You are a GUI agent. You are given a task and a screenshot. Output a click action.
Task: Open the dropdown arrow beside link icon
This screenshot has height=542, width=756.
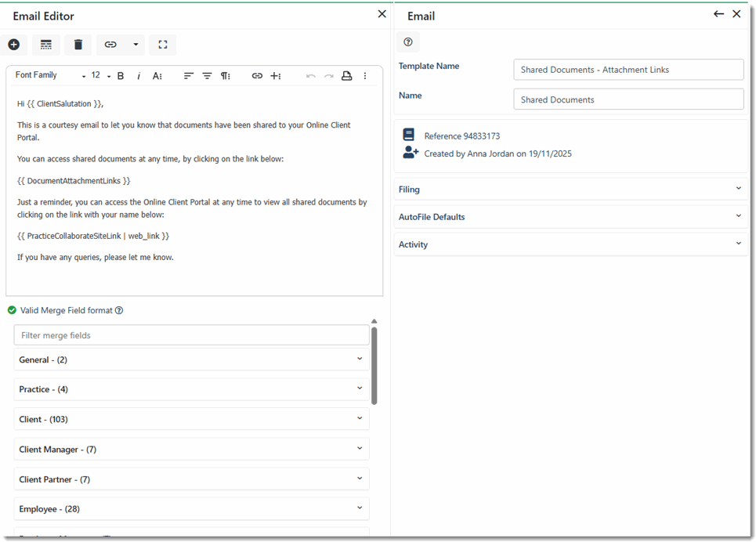click(x=136, y=45)
